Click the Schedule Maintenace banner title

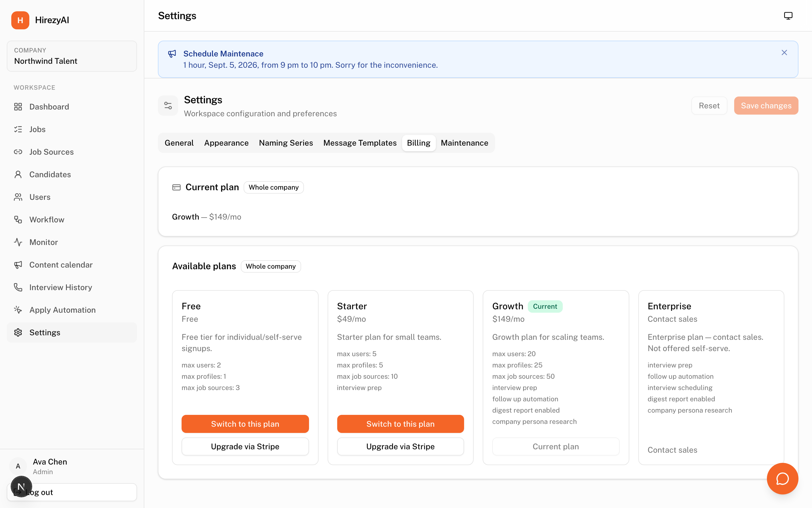coord(223,54)
